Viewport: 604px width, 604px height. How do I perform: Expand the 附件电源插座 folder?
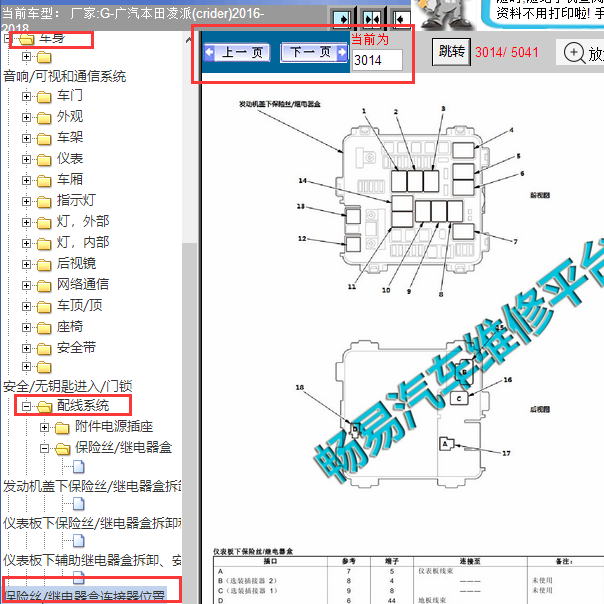pos(45,427)
